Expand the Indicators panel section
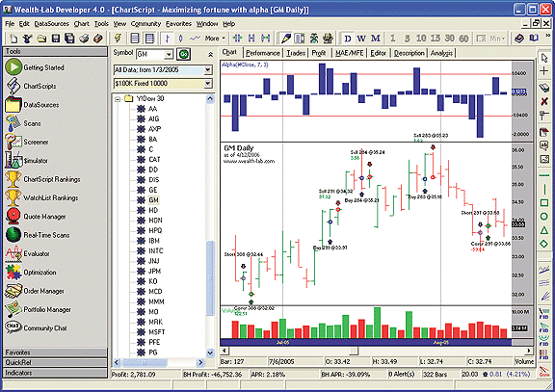Screen dimensions: 555x392 55,373
